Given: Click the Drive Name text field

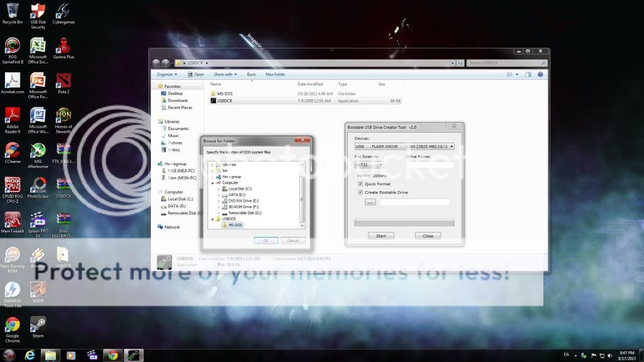Looking at the screenshot, I should click(430, 165).
